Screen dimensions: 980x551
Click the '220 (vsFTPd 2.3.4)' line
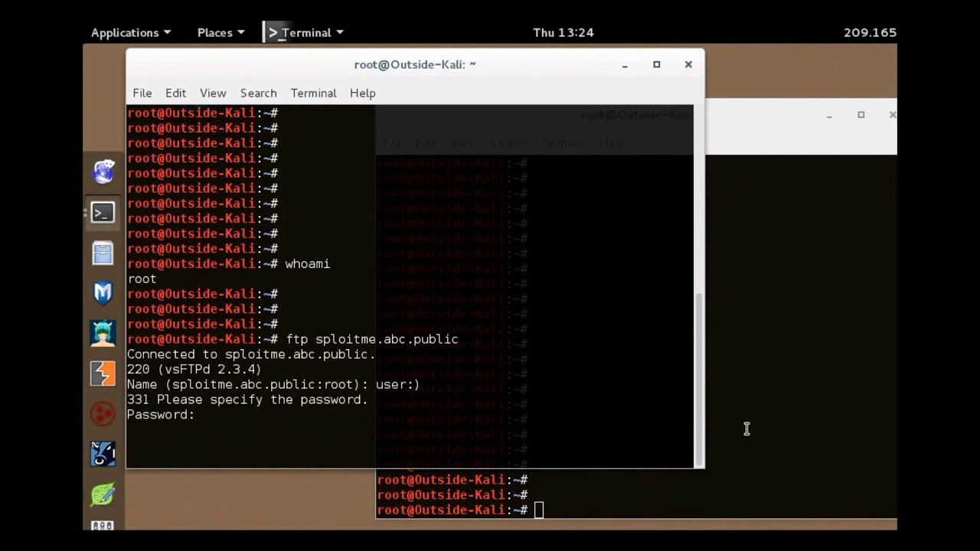pos(194,369)
